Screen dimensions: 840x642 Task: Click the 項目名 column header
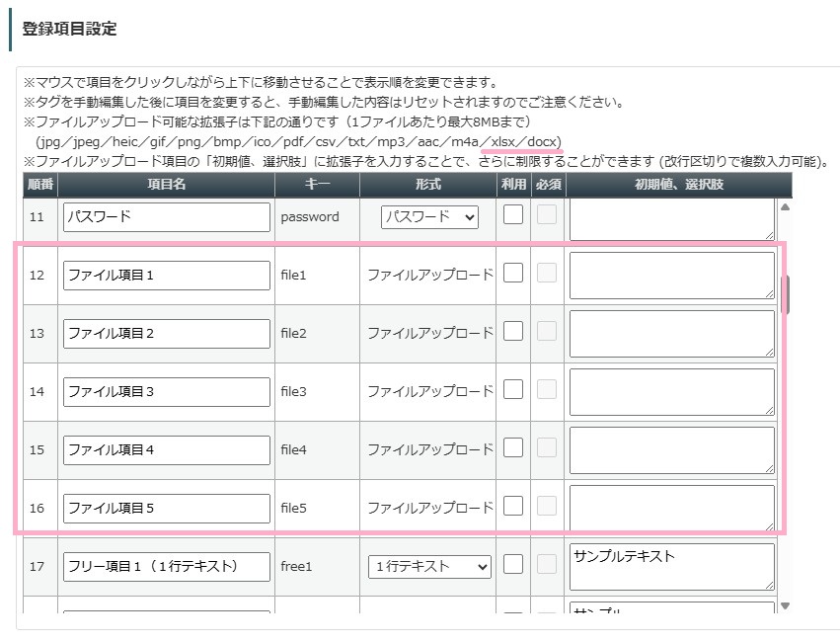(x=166, y=184)
